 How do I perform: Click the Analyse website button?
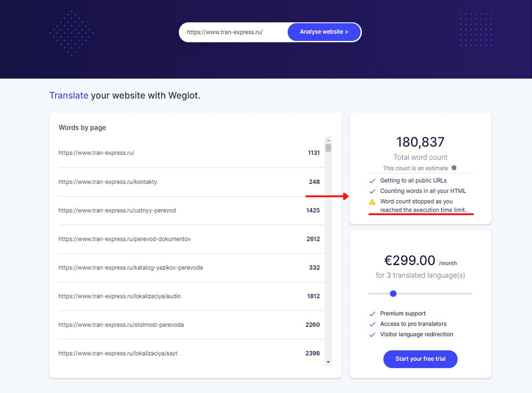pos(324,32)
